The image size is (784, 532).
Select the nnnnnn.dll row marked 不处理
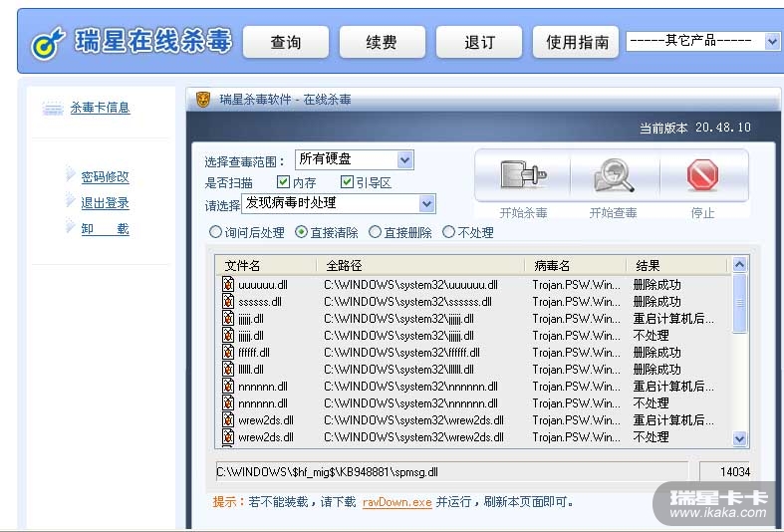click(472, 403)
